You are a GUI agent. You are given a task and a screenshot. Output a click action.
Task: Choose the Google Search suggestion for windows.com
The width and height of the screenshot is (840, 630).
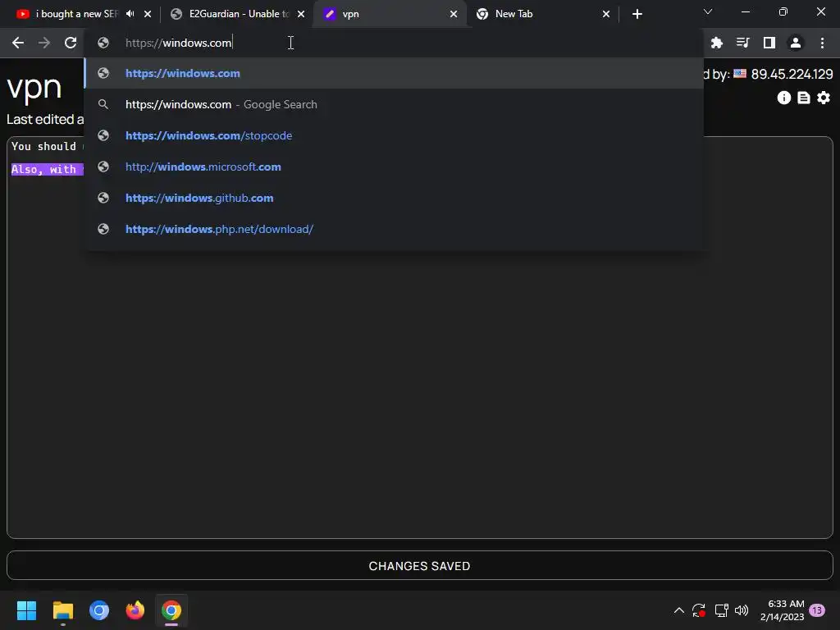tap(394, 104)
